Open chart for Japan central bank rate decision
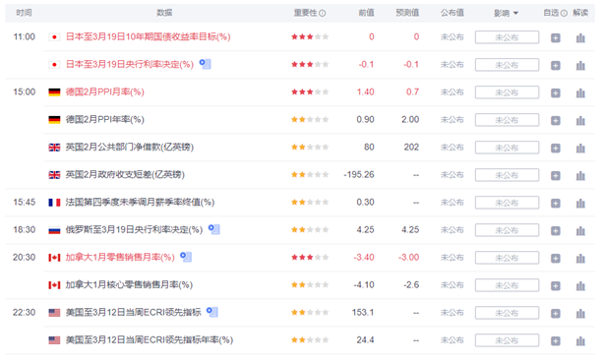Image resolution: width=604 pixels, height=364 pixels. [x=580, y=65]
